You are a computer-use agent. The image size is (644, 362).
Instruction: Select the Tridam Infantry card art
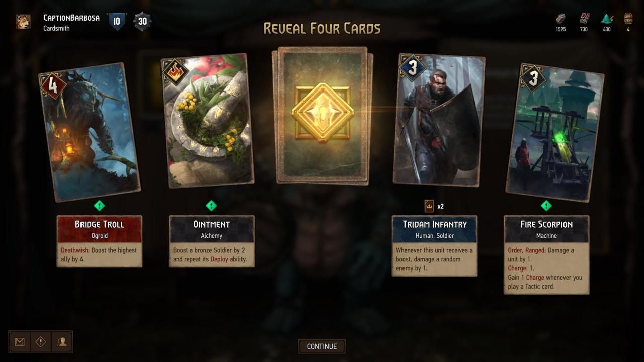pyautogui.click(x=439, y=120)
